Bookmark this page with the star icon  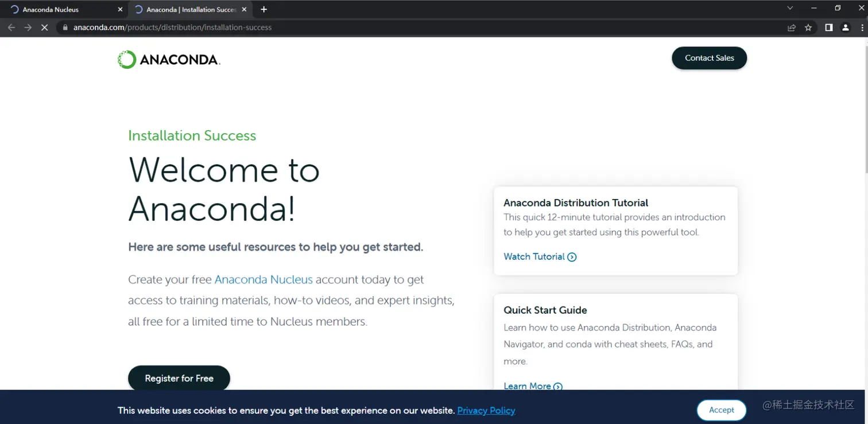[808, 28]
